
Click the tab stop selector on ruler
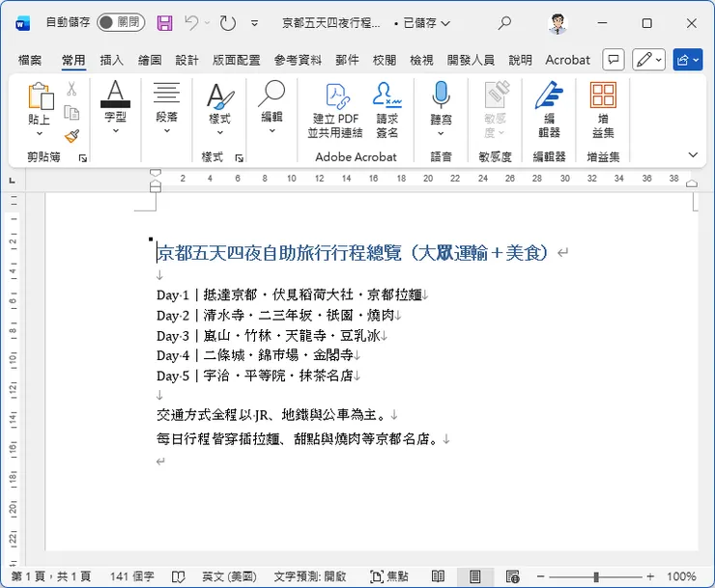pos(13,181)
